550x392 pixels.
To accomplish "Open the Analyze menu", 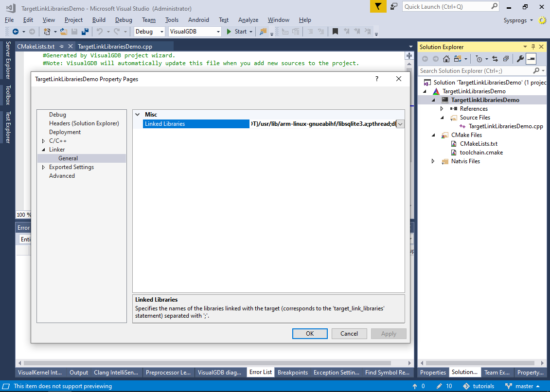I will [248, 20].
